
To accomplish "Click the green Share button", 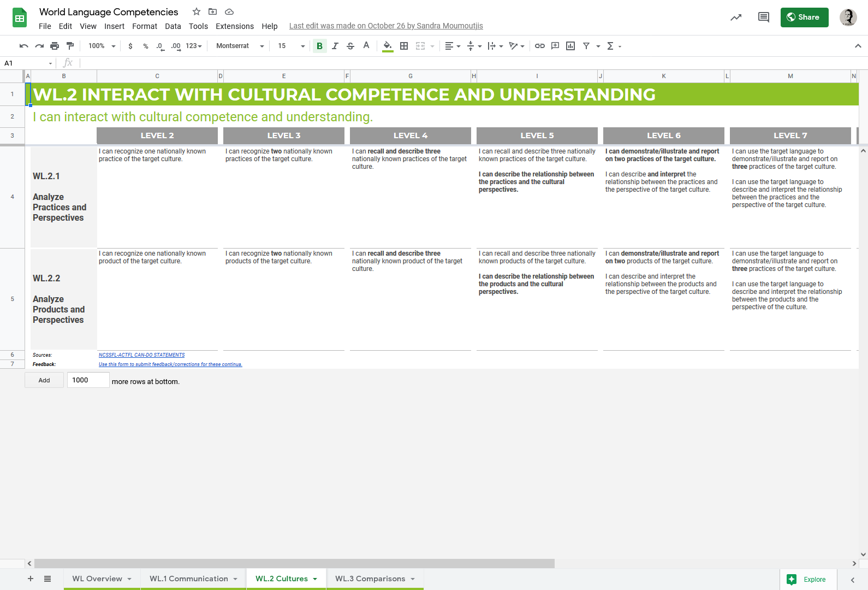I will tap(804, 17).
